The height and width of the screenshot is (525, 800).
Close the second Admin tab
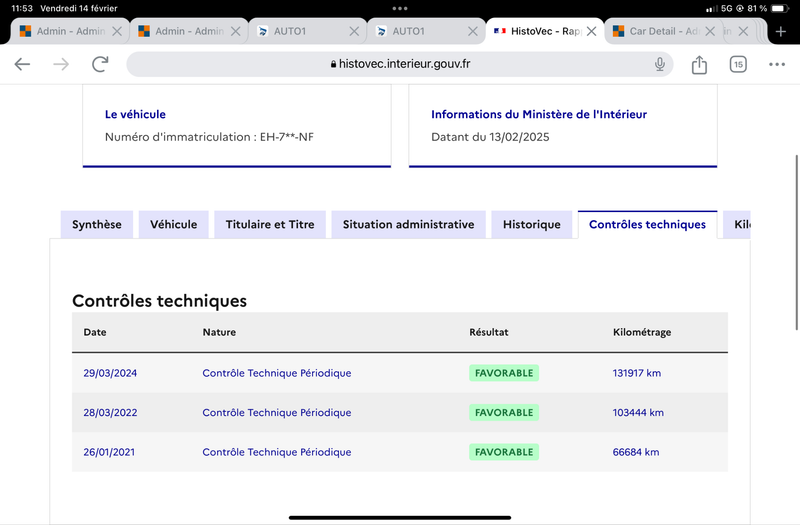(235, 32)
